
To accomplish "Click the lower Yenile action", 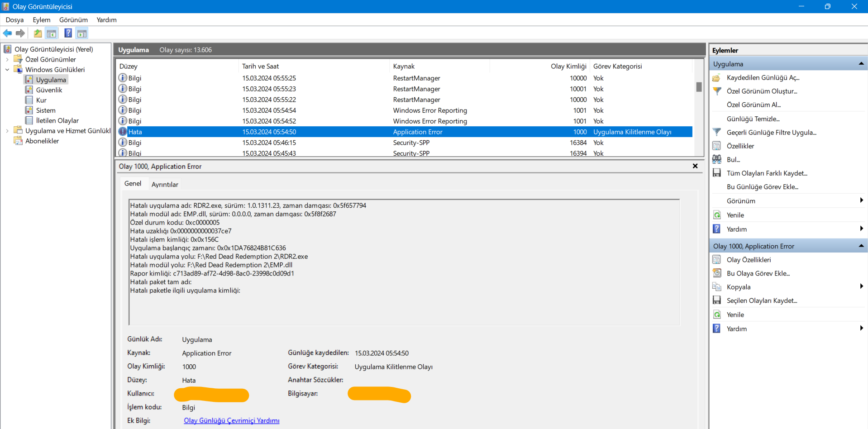I will tap(735, 315).
